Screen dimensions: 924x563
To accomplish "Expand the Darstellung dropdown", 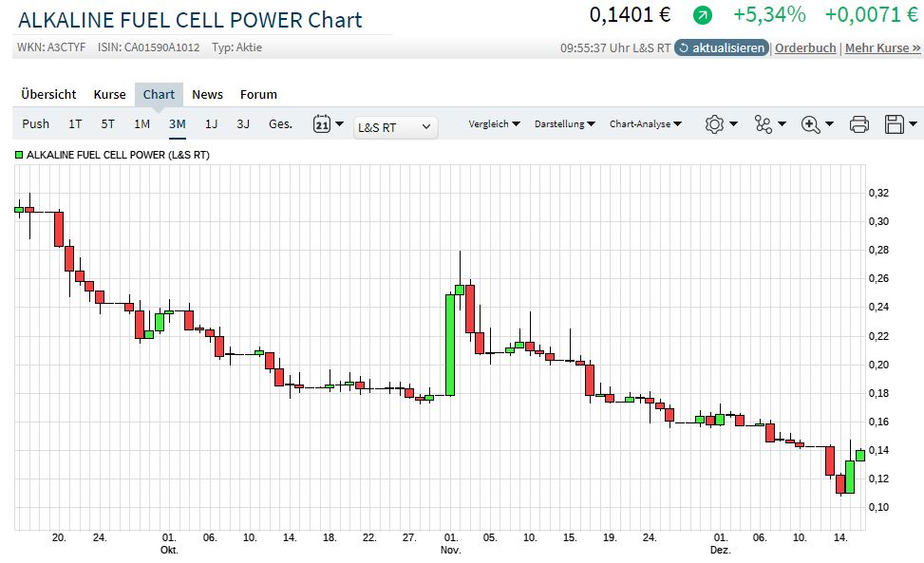I will coord(564,123).
